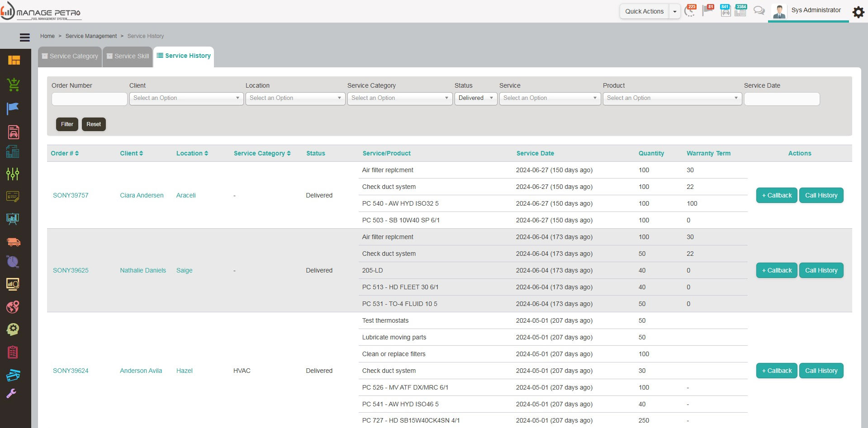Open the credit cards sidebar icon

point(13,375)
